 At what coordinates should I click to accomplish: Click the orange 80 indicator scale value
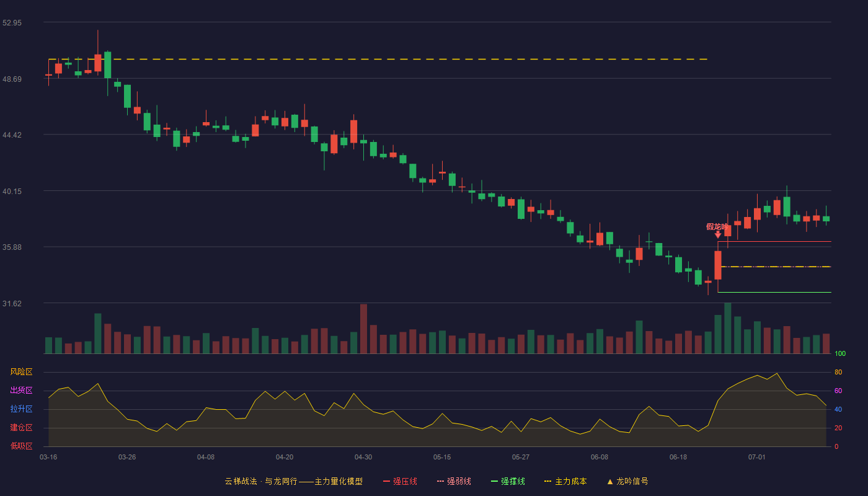(838, 372)
